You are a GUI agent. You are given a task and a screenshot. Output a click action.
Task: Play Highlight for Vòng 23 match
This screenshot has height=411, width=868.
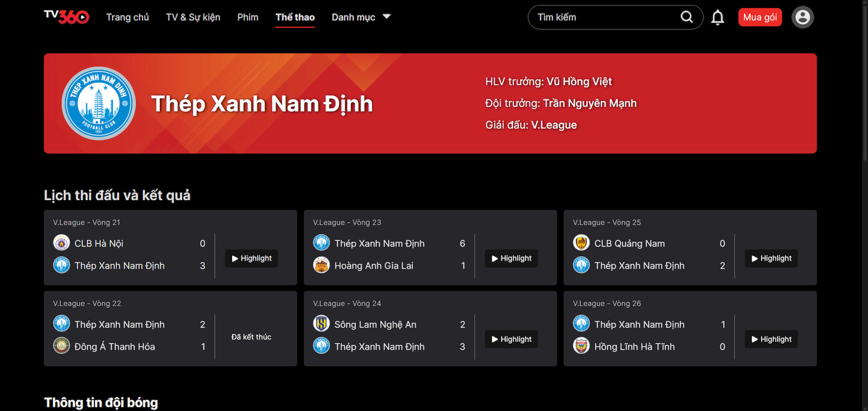pos(511,258)
